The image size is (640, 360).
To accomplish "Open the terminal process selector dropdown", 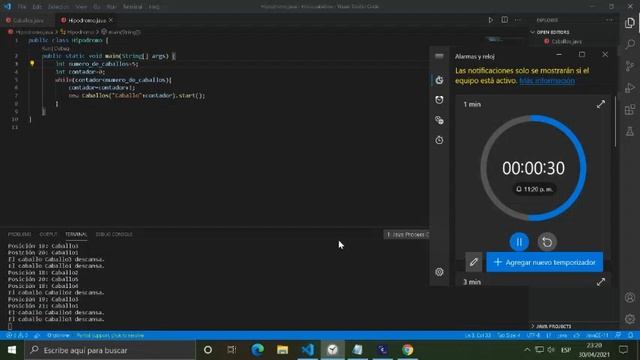I will pos(407,234).
